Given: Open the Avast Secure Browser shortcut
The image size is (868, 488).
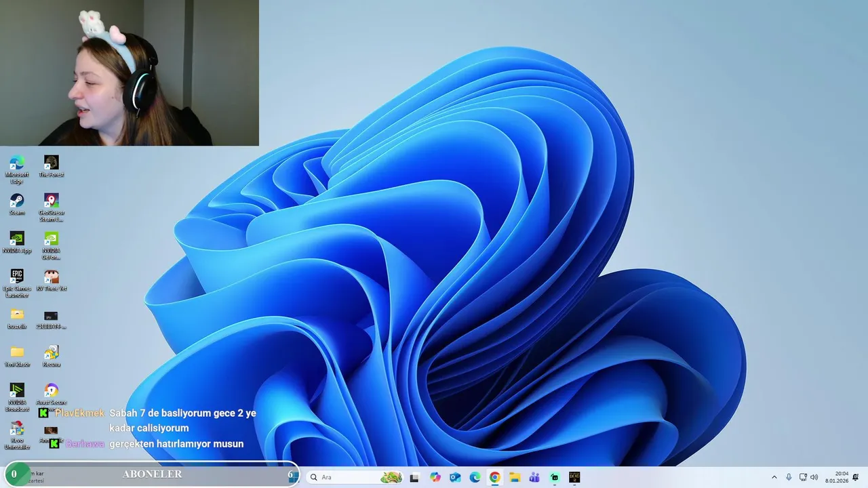Looking at the screenshot, I should coord(51,395).
